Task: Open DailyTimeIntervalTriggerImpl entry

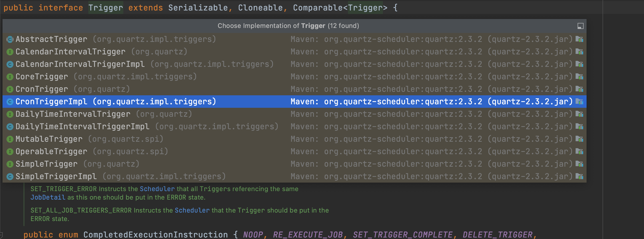Action: click(x=295, y=127)
